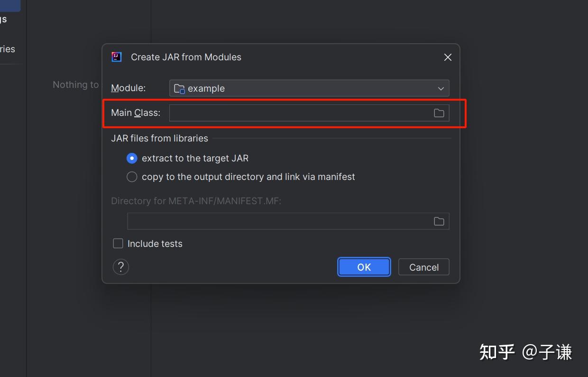Expand the Module dropdown chevron
Screen dimensions: 588x377
click(441, 88)
